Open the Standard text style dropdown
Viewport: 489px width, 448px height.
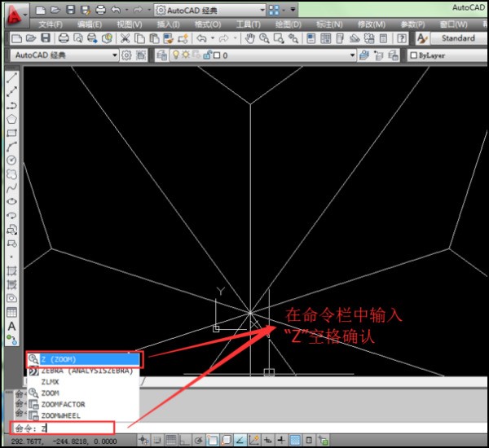click(459, 38)
